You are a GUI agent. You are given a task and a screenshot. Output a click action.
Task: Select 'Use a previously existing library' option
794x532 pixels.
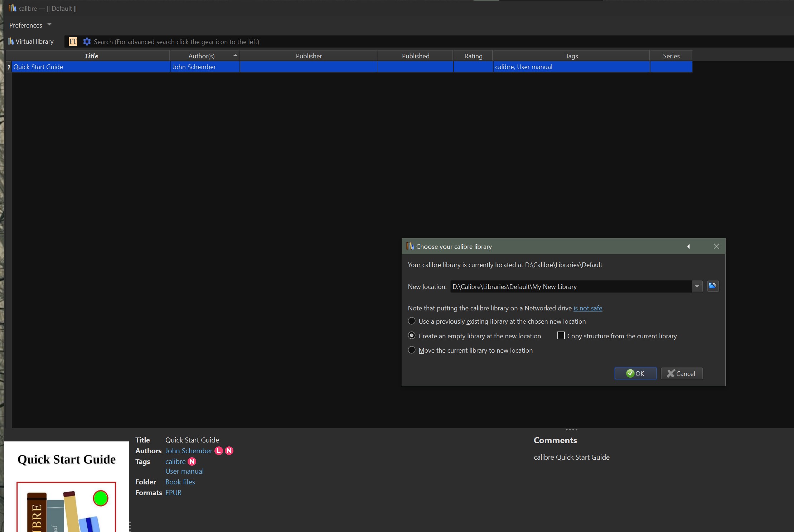(x=412, y=321)
